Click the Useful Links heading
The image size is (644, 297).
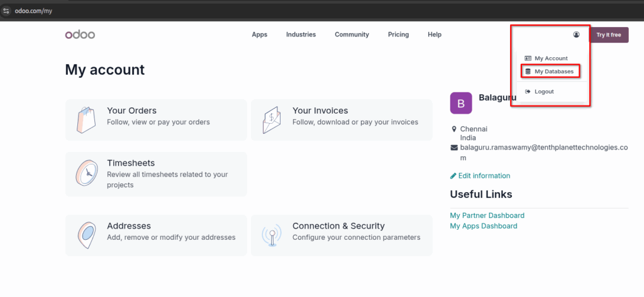click(x=481, y=195)
